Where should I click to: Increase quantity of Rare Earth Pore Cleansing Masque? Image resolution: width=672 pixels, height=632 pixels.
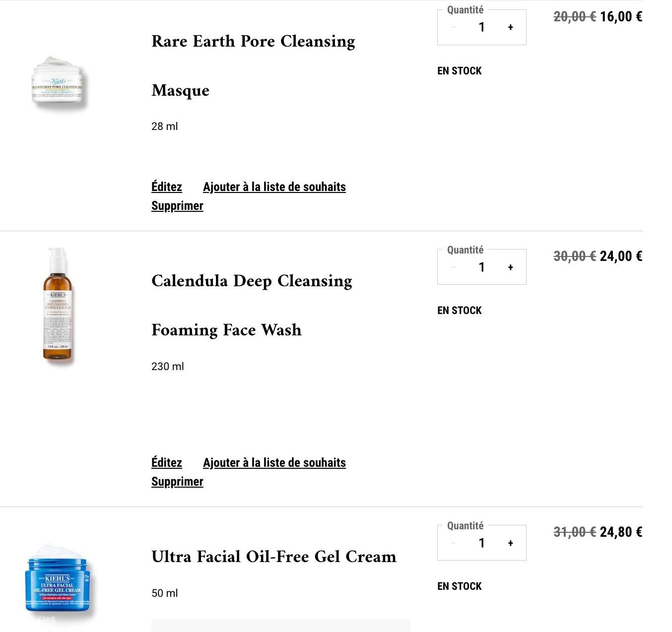pyautogui.click(x=510, y=27)
